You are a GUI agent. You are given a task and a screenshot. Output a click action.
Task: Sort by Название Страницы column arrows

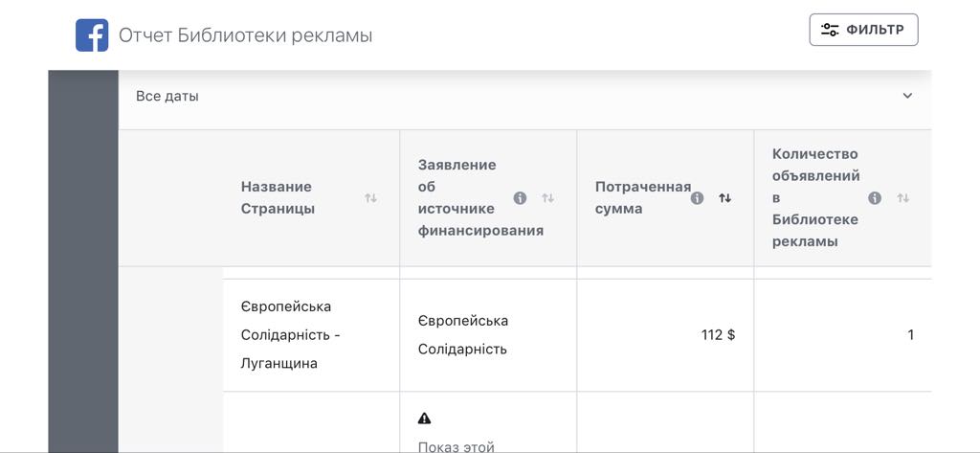click(x=370, y=198)
